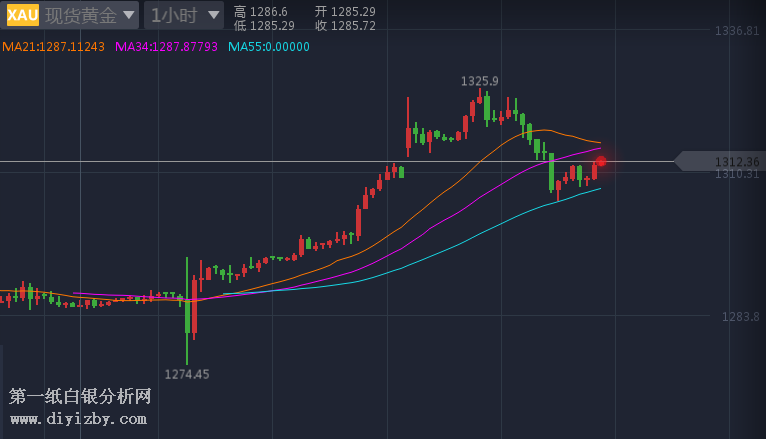
Task: Click the 1336.81 price axis label
Action: [x=737, y=31]
